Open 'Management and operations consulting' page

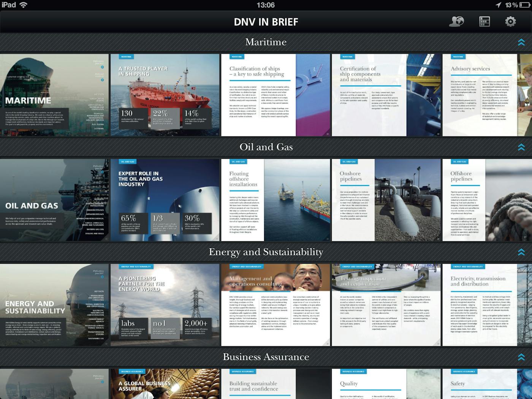275,305
